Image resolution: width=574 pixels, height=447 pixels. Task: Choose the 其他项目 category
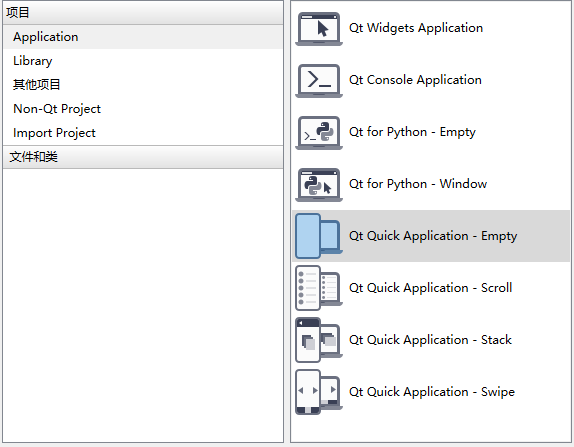tap(143, 85)
